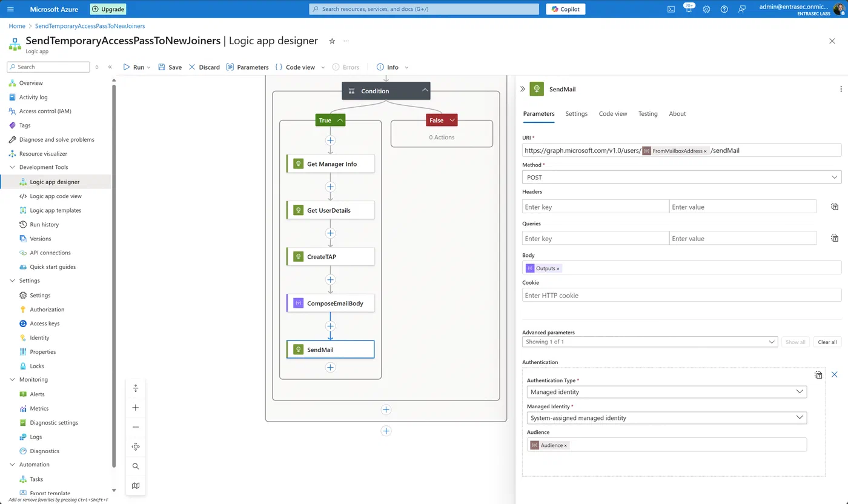Click the Home breadcrumb link
Screen dimensions: 848x504
(x=17, y=26)
